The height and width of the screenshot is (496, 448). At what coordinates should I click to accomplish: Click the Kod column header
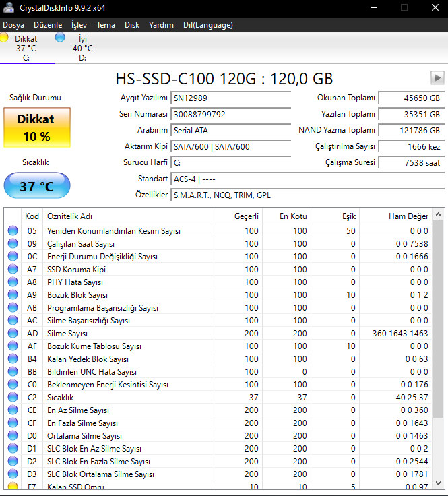pos(32,216)
